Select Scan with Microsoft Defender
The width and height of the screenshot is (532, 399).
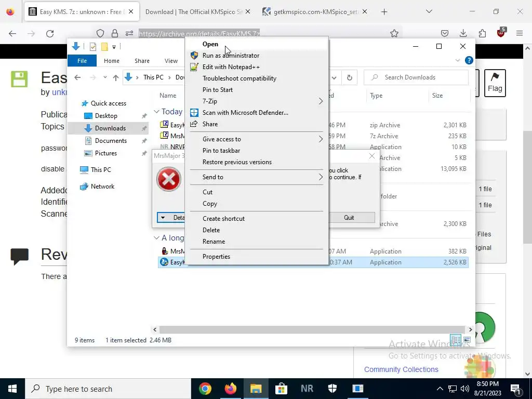pos(245,113)
